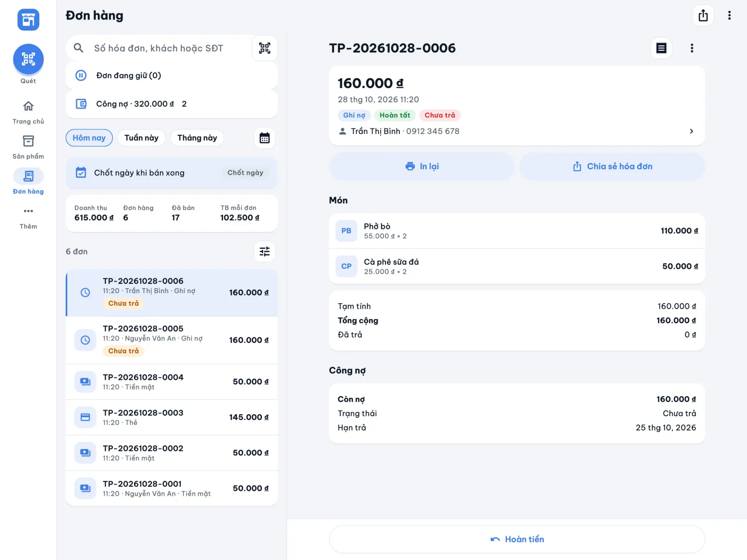
Task: Click the PB avatar of Phở bò
Action: pyautogui.click(x=347, y=231)
